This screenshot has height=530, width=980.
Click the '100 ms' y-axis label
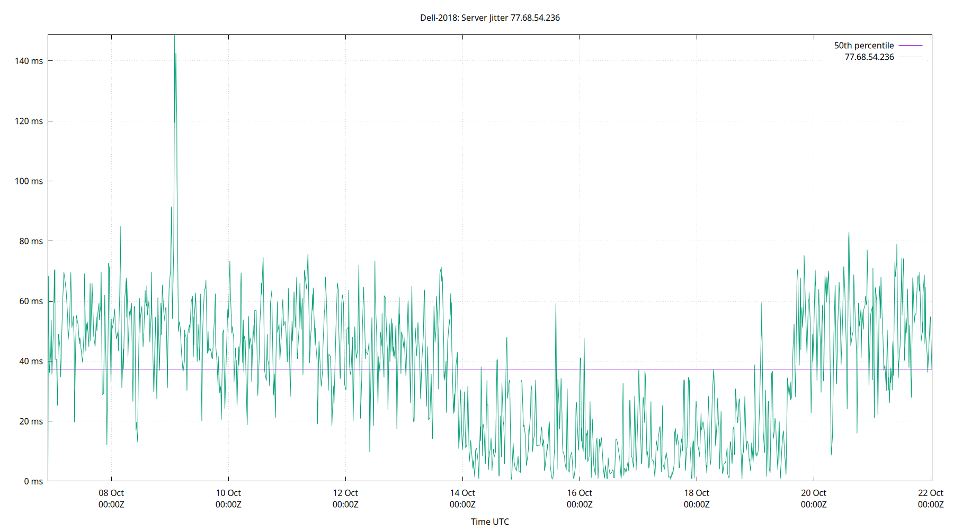[x=29, y=181]
